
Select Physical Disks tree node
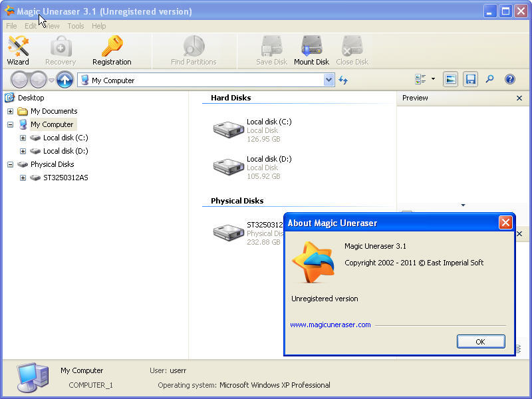52,164
